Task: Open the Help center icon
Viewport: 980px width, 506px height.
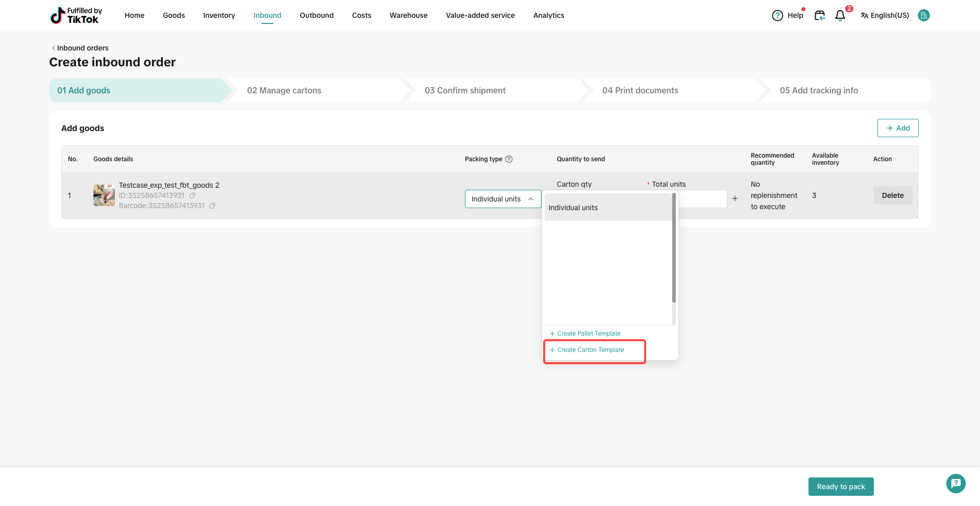Action: (777, 15)
